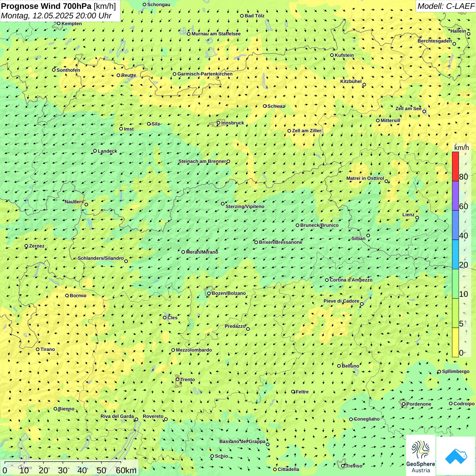Select the Matrei in Osttirol label
Screen dimensions: 476x476
[x=365, y=178]
